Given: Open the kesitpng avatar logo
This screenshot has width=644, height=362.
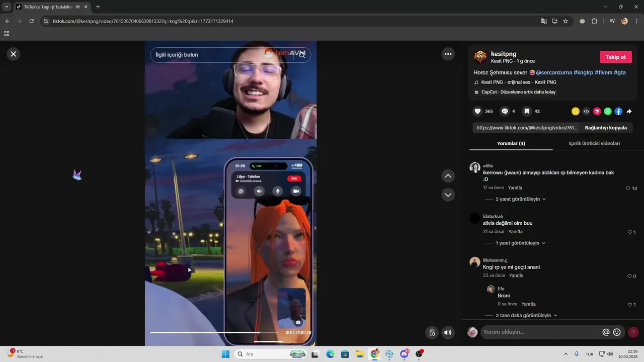Looking at the screenshot, I should coord(480,56).
